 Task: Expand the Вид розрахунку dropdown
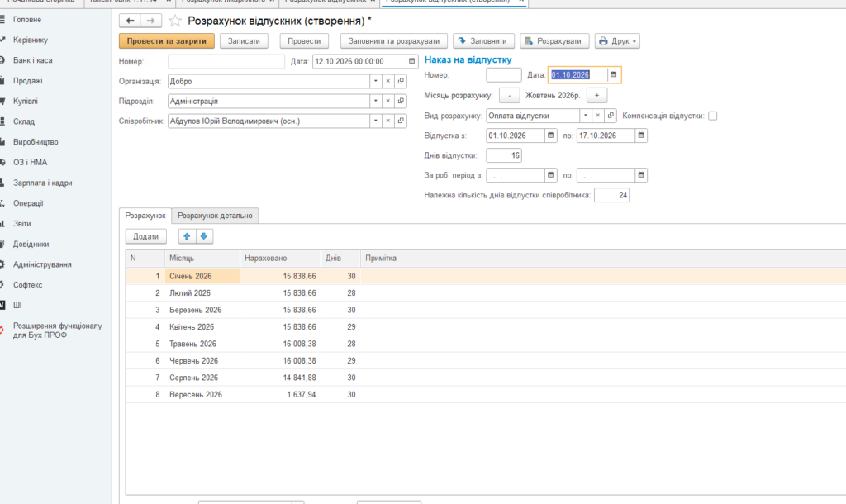(586, 116)
